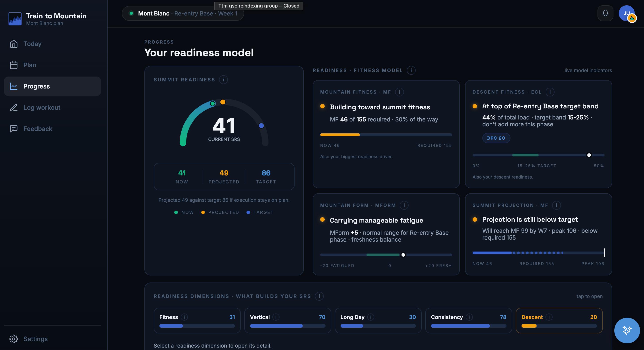Screen dimensions: 644x350
Task: Select the Progress sidebar item
Action: point(52,86)
